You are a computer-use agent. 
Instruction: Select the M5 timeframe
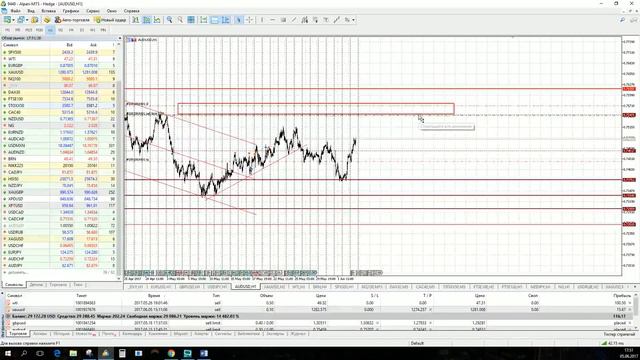[18, 30]
